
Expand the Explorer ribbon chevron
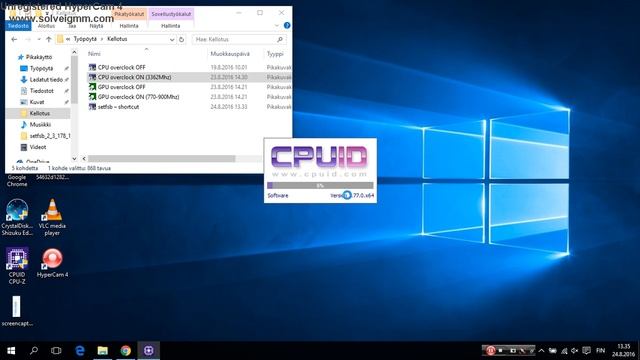(277, 25)
